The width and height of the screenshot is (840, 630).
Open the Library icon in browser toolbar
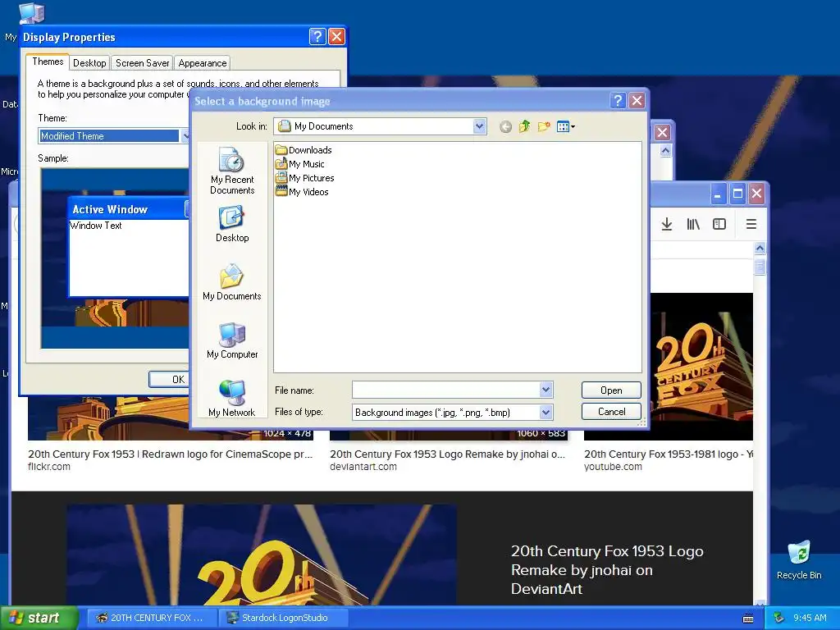point(693,224)
